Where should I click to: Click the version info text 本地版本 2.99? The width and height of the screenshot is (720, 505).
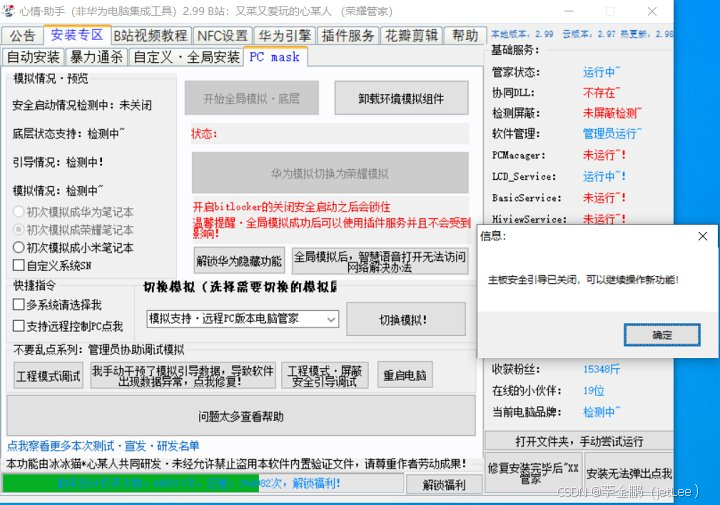(522, 34)
